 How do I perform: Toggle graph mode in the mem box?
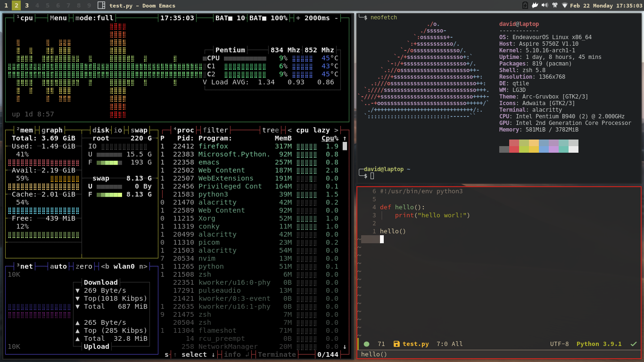[52, 130]
